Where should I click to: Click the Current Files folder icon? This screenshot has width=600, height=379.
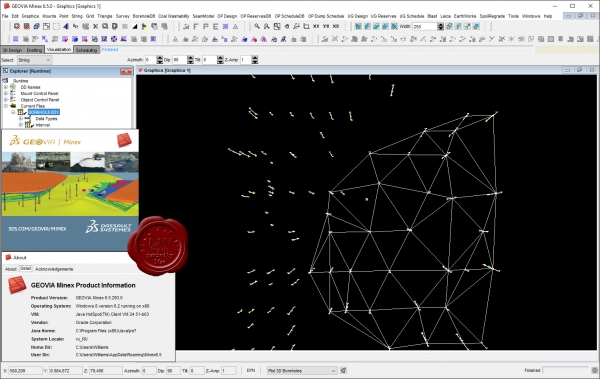pos(13,106)
